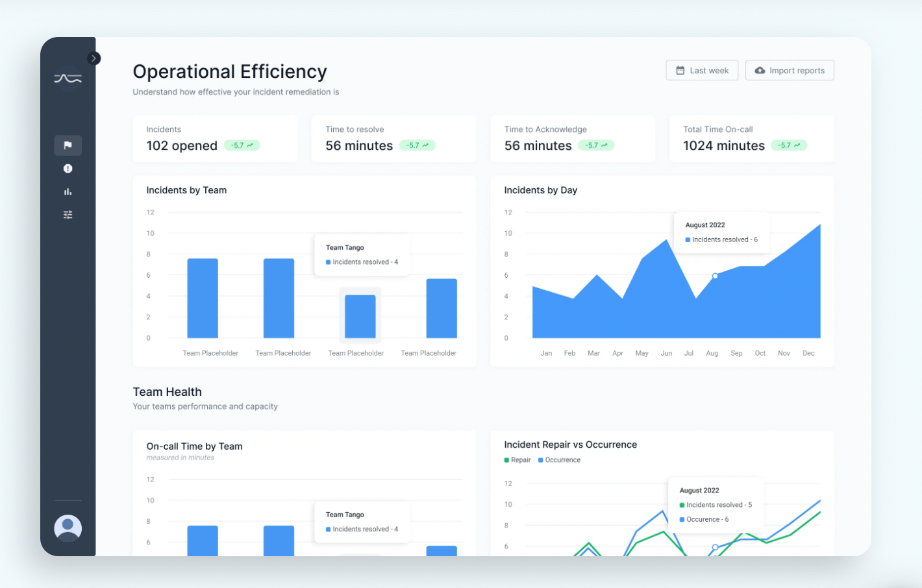
Task: Open the user profile avatar
Action: point(68,528)
